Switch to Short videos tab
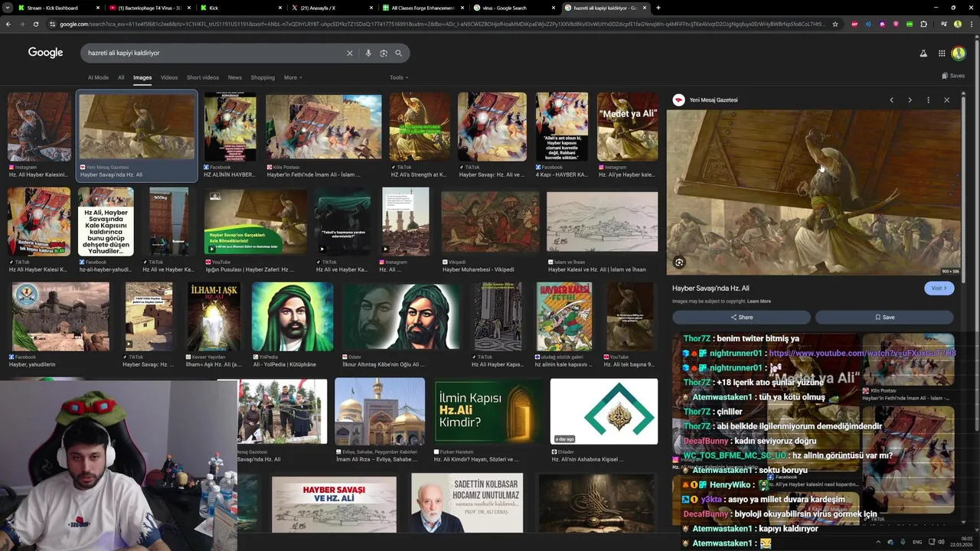Viewport: 980px width, 551px height. pyautogui.click(x=203, y=77)
